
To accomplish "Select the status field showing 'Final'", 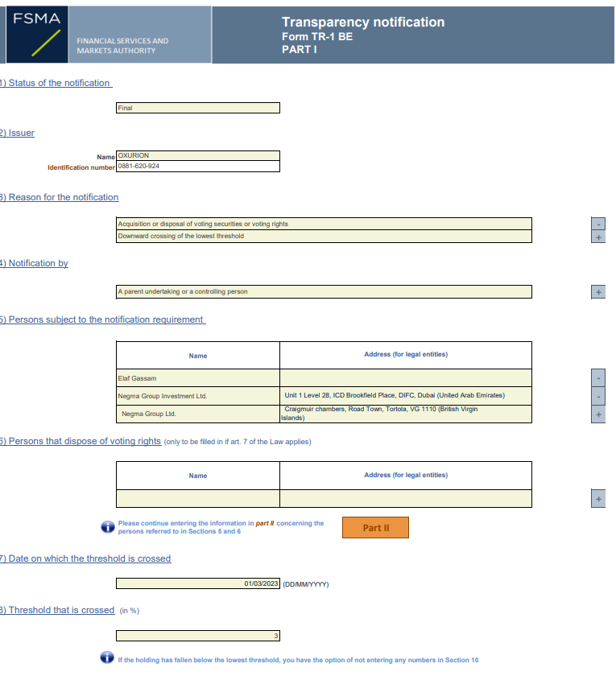I will (198, 108).
